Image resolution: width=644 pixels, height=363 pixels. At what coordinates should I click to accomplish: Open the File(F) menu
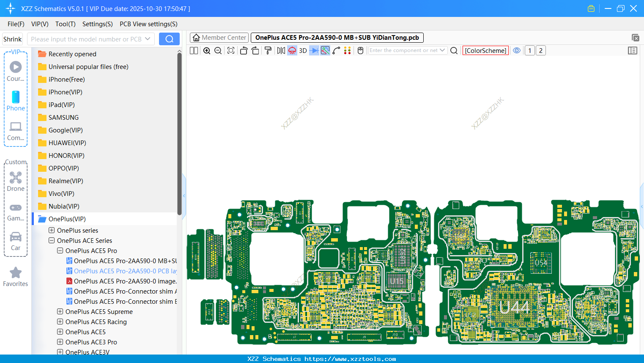pos(16,24)
